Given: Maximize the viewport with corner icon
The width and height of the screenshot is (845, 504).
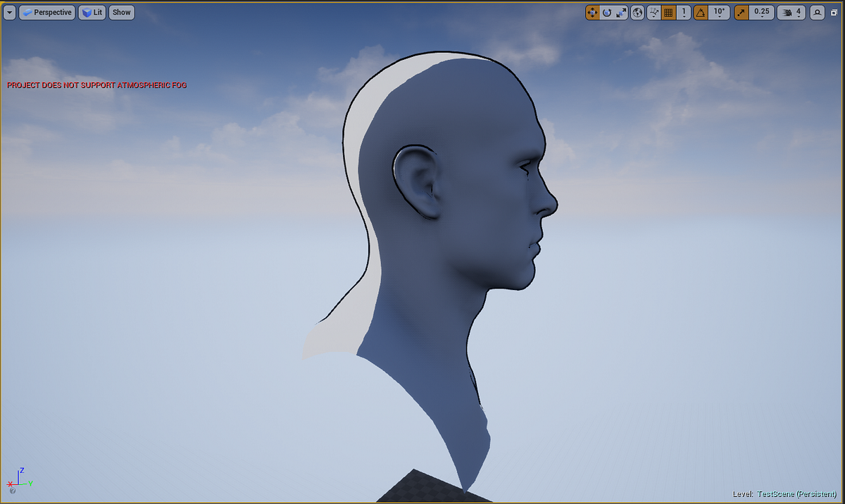Looking at the screenshot, I should (834, 12).
